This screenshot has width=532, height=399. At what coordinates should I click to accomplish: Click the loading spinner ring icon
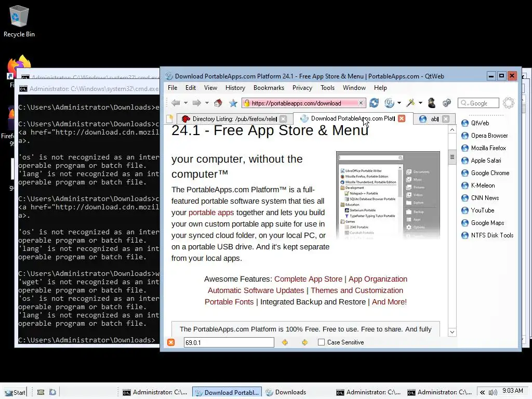(x=509, y=103)
